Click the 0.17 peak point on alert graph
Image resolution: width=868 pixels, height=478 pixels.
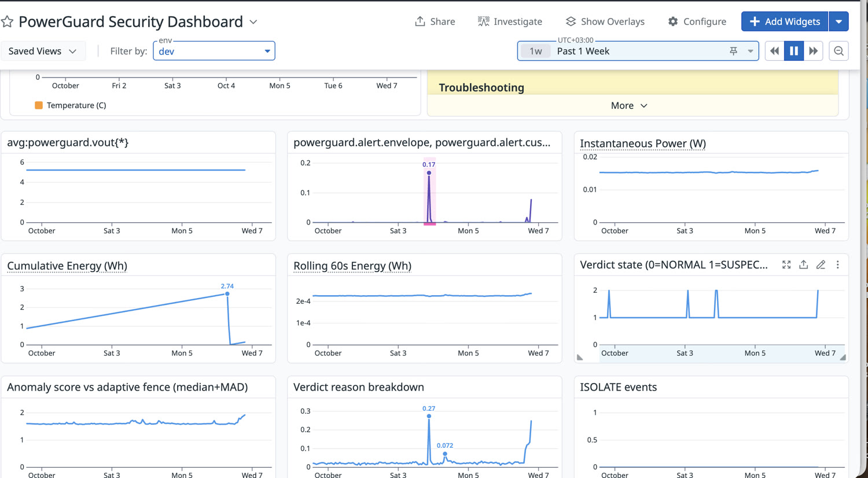[x=429, y=172]
